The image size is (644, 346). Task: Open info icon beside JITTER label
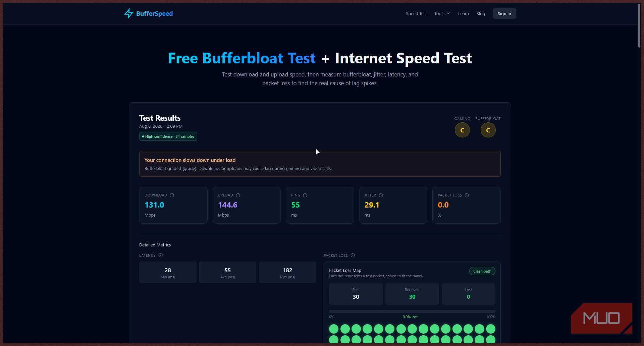click(381, 195)
